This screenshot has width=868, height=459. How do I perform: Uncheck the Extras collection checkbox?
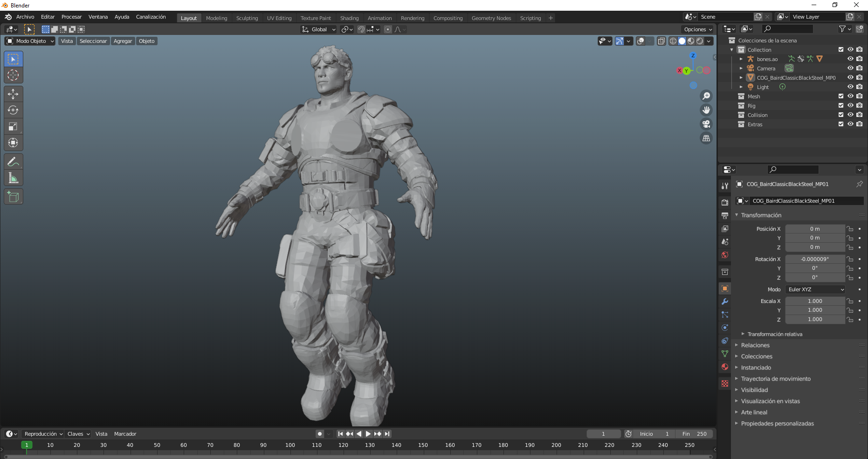click(x=841, y=124)
